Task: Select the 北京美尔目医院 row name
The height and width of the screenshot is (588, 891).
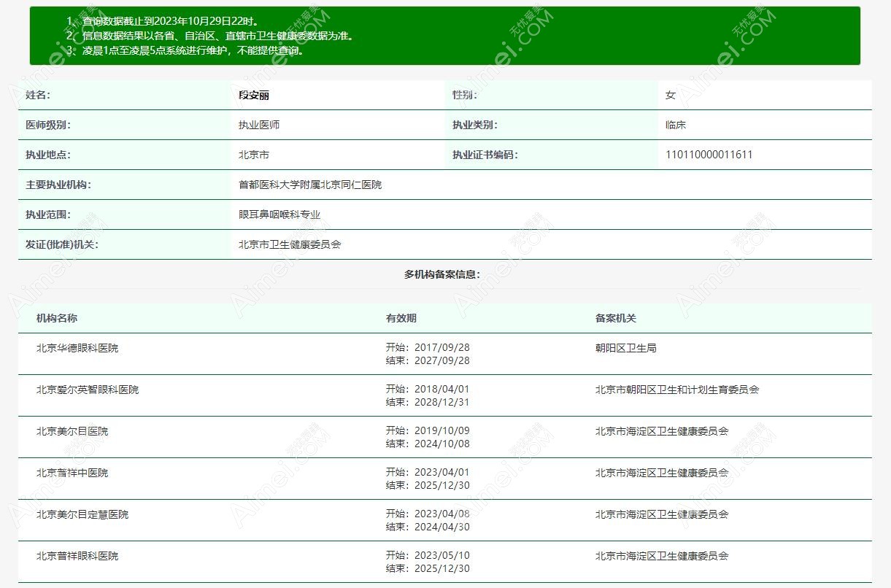Action: (72, 431)
